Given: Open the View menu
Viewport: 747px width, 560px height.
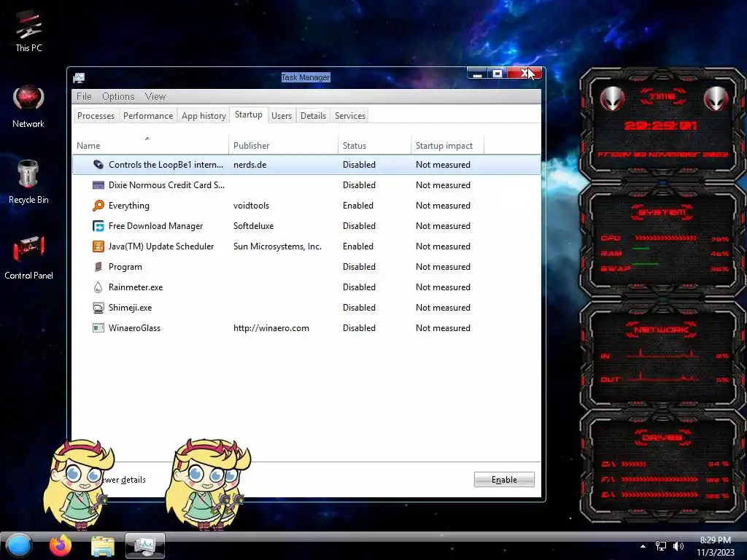Looking at the screenshot, I should [155, 97].
